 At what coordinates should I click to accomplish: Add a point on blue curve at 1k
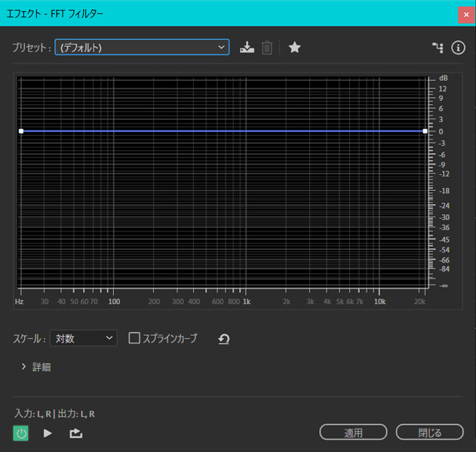[x=246, y=131]
